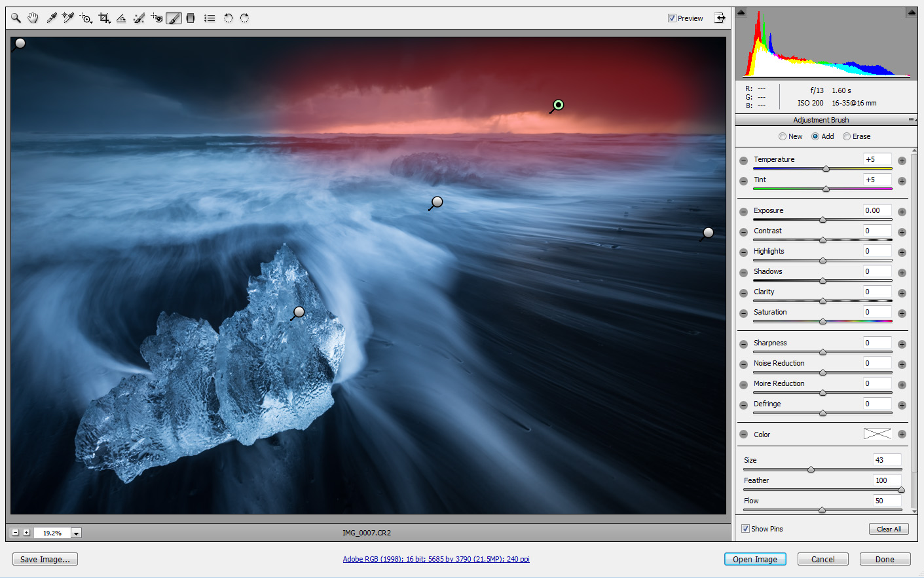The height and width of the screenshot is (578, 924).
Task: Select the Crop tool
Action: [x=103, y=18]
